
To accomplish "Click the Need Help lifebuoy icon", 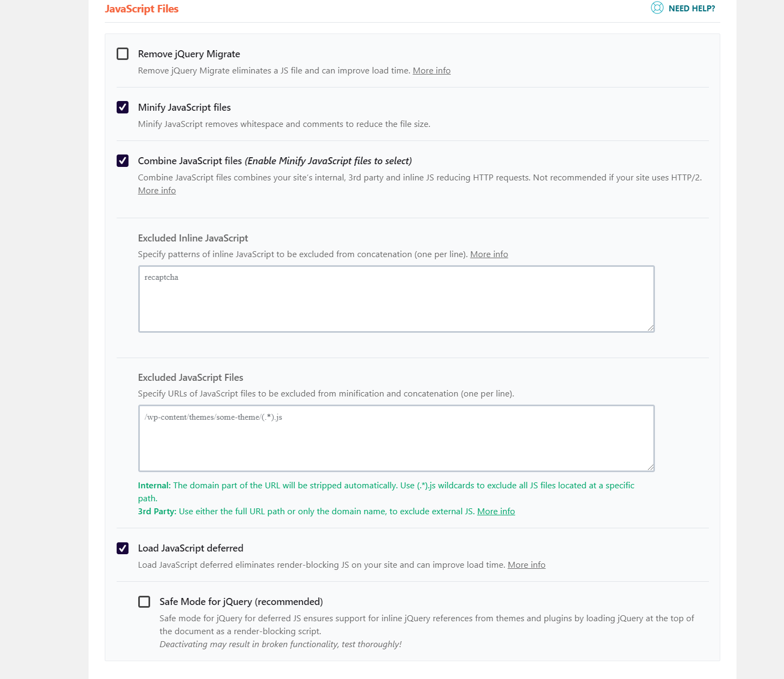I will (x=657, y=8).
